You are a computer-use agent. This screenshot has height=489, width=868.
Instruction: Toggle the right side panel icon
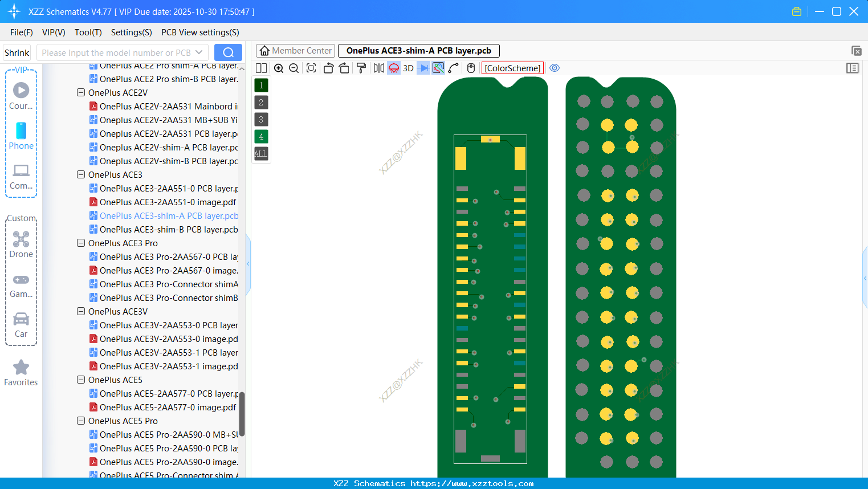click(x=853, y=68)
